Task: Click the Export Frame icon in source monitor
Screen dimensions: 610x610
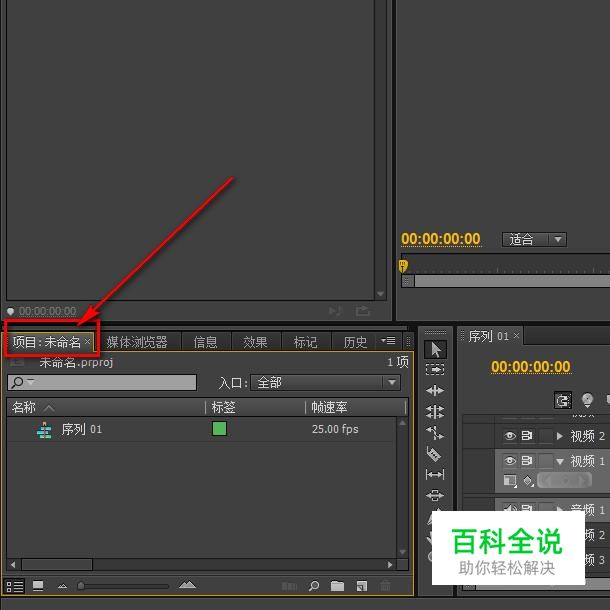Action: click(362, 311)
